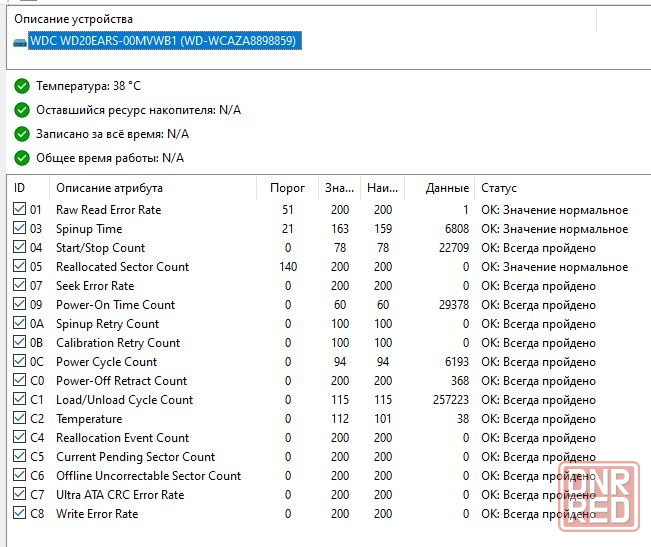Click the Зна... column header

340,188
